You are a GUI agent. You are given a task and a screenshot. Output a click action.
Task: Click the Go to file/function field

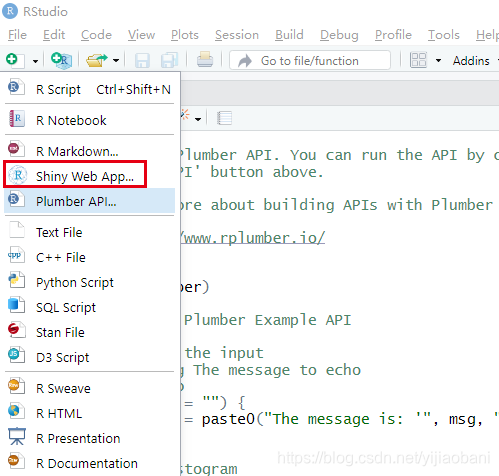click(310, 60)
